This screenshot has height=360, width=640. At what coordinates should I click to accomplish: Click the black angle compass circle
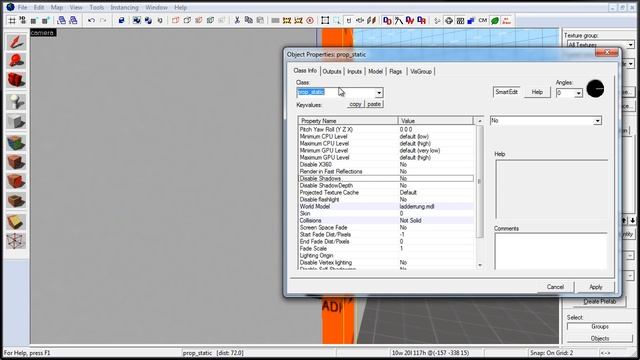point(595,89)
